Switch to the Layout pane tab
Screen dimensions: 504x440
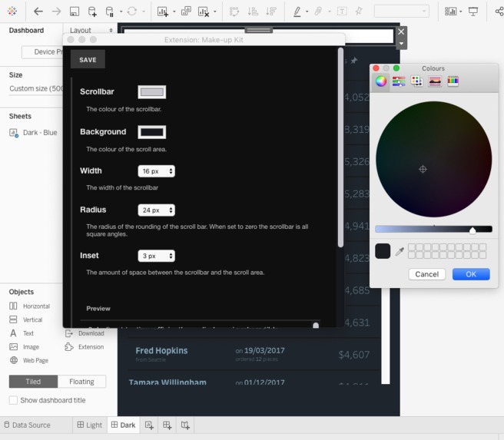click(x=81, y=31)
